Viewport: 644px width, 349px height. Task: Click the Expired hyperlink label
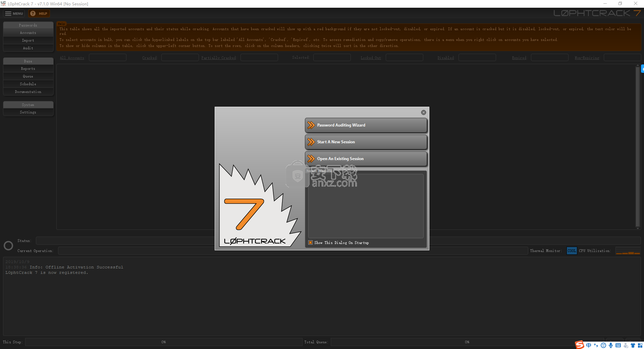[x=519, y=58]
